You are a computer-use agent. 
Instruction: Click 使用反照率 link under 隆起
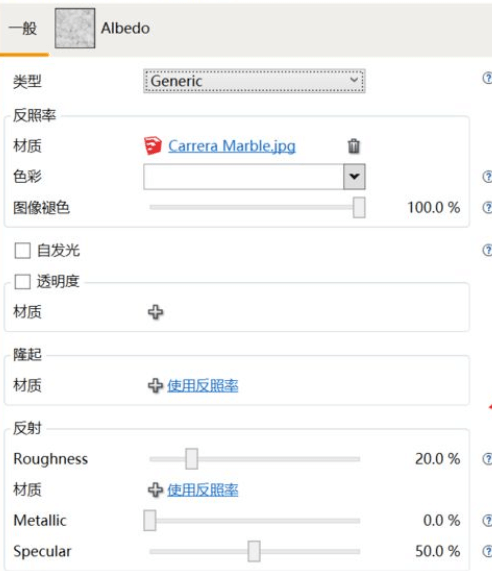coord(203,385)
